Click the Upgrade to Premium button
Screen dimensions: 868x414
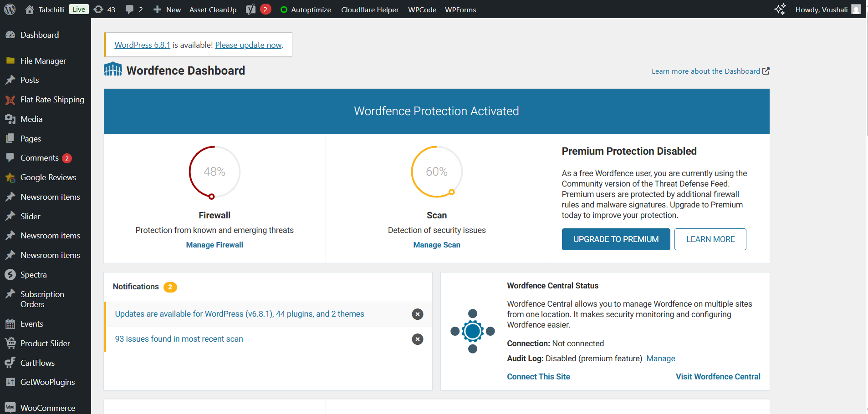tap(616, 239)
